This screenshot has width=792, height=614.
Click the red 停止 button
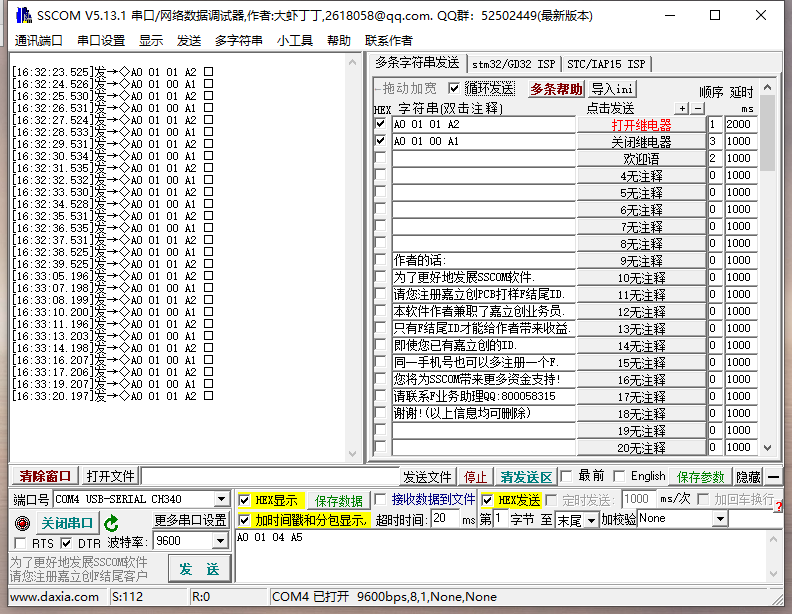click(x=475, y=477)
